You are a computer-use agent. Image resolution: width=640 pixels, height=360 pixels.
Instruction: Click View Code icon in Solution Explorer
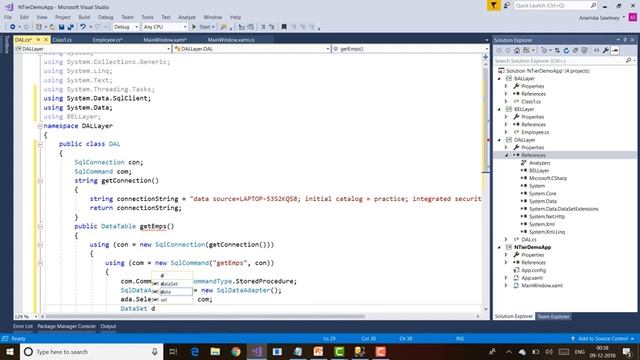(596, 51)
